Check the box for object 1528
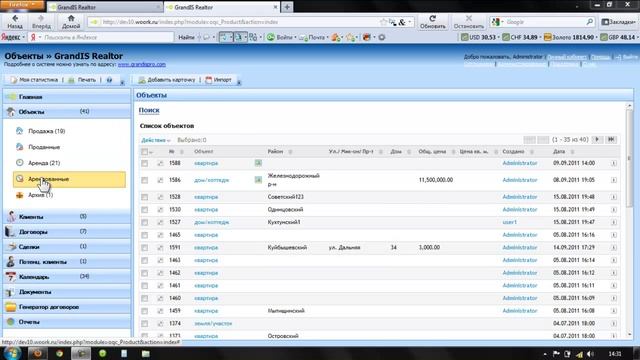The height and width of the screenshot is (360, 640). click(x=144, y=197)
